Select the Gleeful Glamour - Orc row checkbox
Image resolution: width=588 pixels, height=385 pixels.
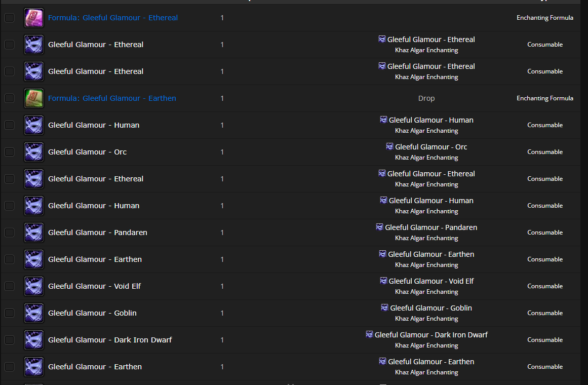10,152
